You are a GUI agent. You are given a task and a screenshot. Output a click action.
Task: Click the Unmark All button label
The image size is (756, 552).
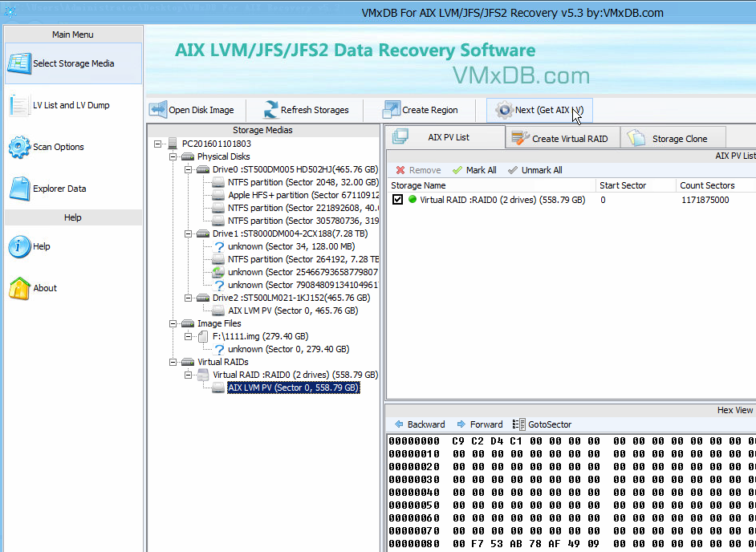click(542, 170)
